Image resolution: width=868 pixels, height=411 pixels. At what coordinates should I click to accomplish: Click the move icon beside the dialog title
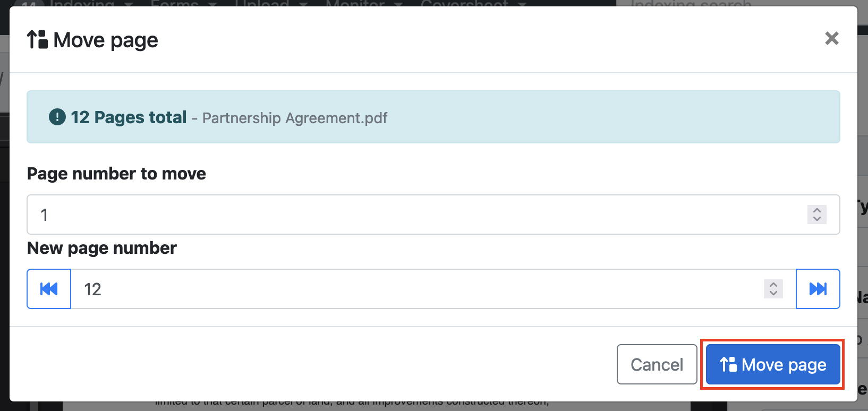coord(37,40)
